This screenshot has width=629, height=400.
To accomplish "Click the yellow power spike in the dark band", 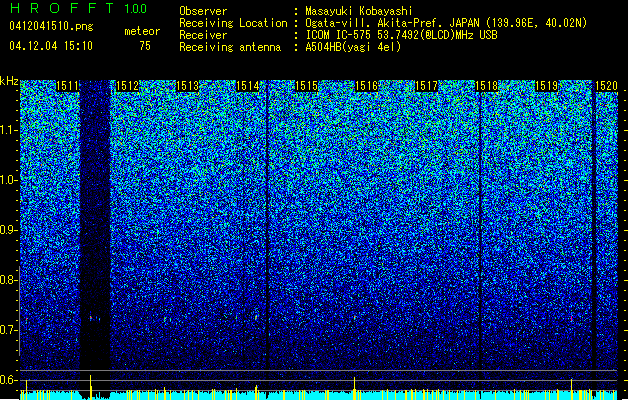I will click(91, 387).
